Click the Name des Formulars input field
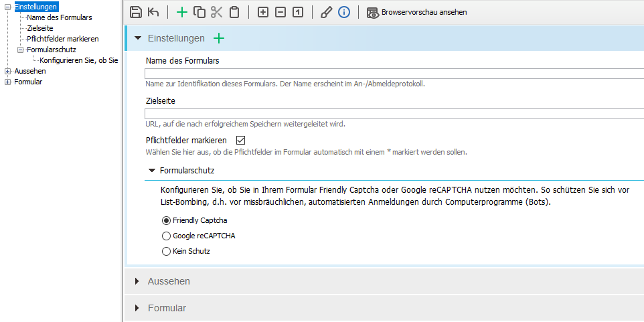Screen dimensions: 644x322 click(394, 74)
